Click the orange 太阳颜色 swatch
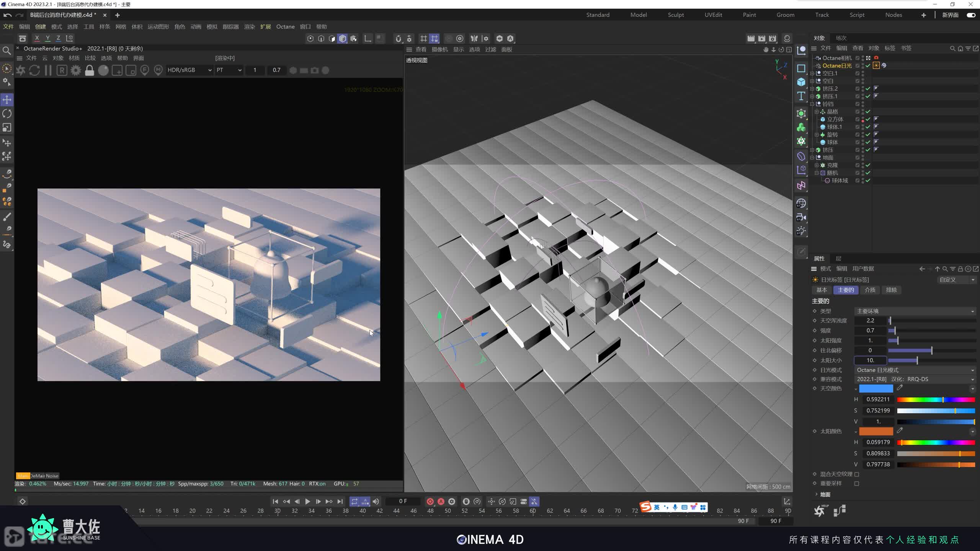 (x=876, y=431)
